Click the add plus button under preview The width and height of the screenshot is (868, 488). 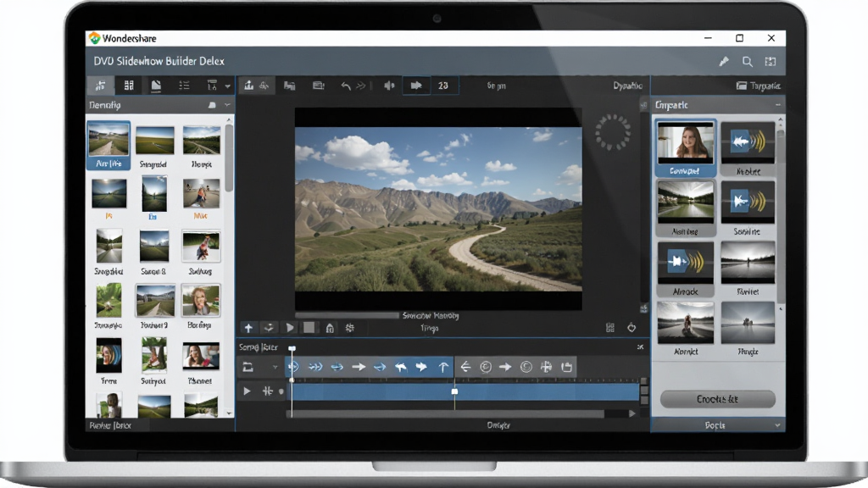coord(248,328)
